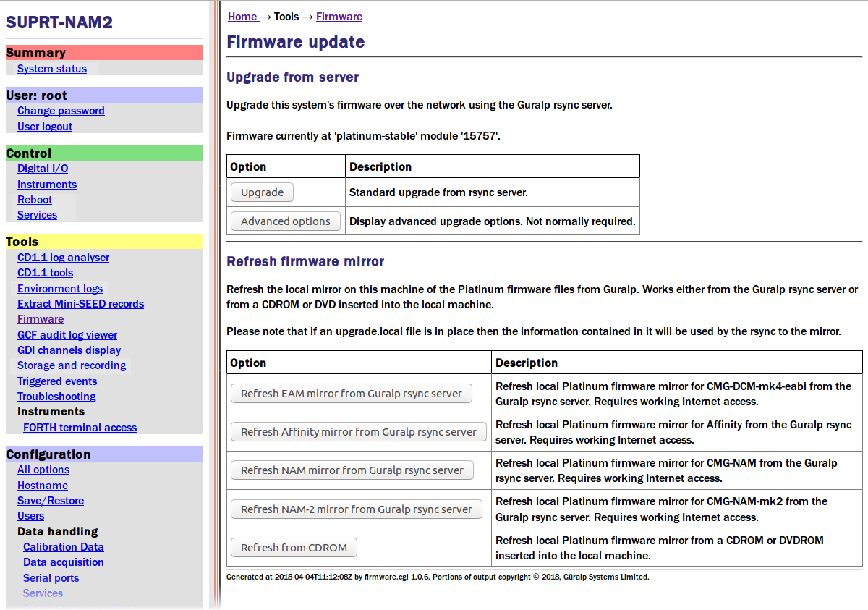
Task: Open Services link under Data handling
Action: tap(43, 593)
